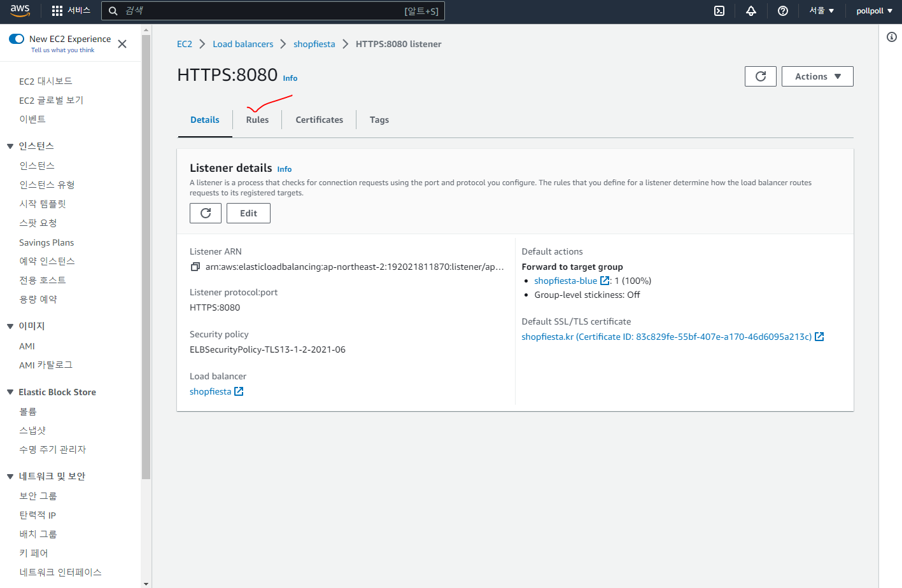Click Tell us what you think link
The image size is (902, 588).
(x=62, y=50)
